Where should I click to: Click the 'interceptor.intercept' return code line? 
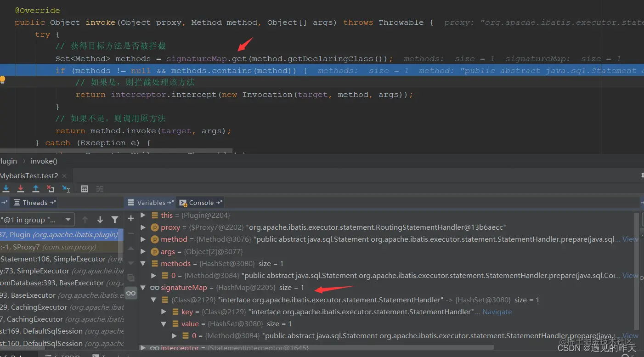click(244, 95)
